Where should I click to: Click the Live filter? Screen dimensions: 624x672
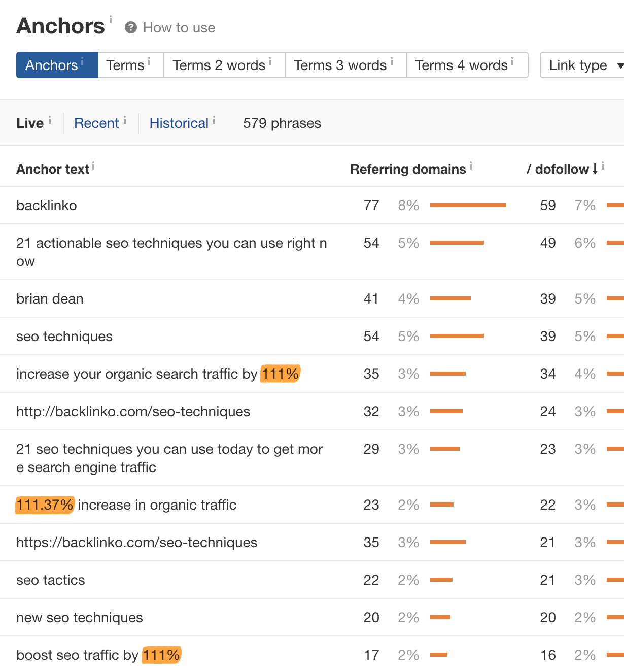tap(30, 123)
